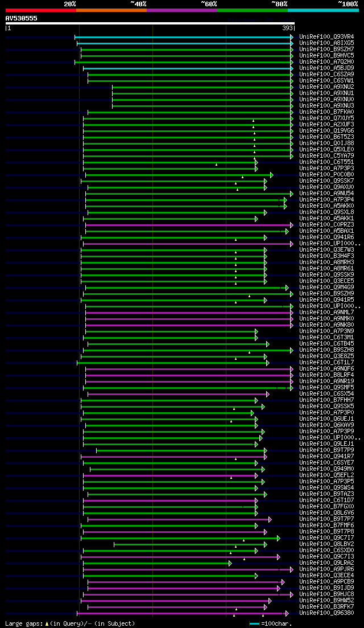Open the UniRef100_Q96380 hit label

pos(326,613)
